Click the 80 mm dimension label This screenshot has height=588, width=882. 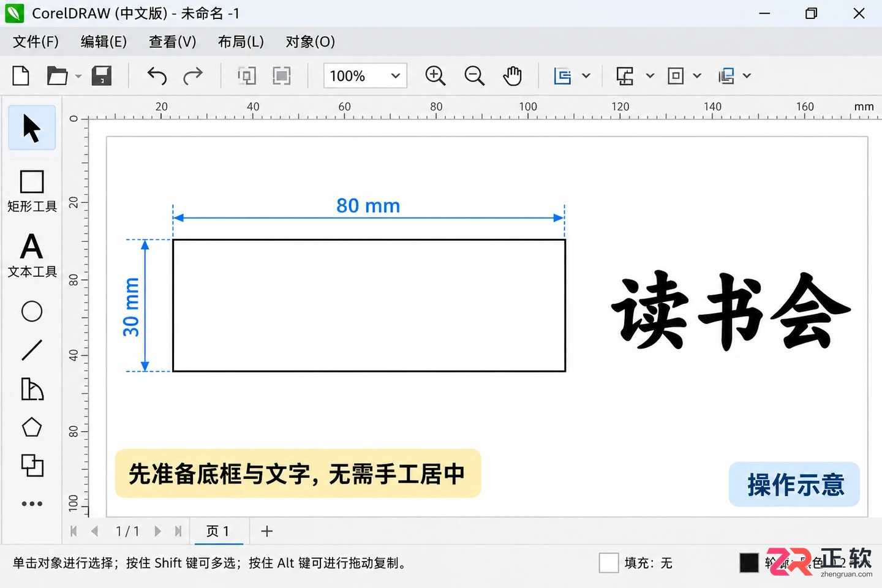[368, 206]
